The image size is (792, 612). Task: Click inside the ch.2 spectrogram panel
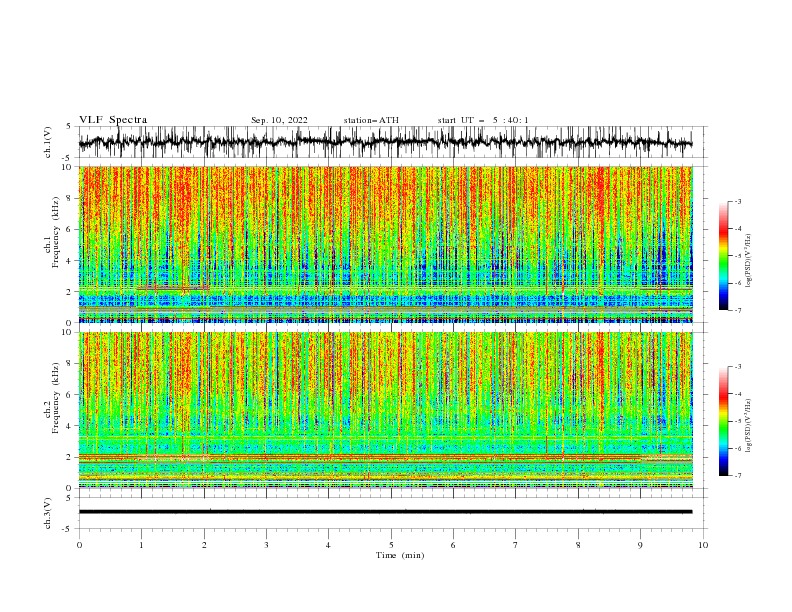pyautogui.click(x=385, y=410)
